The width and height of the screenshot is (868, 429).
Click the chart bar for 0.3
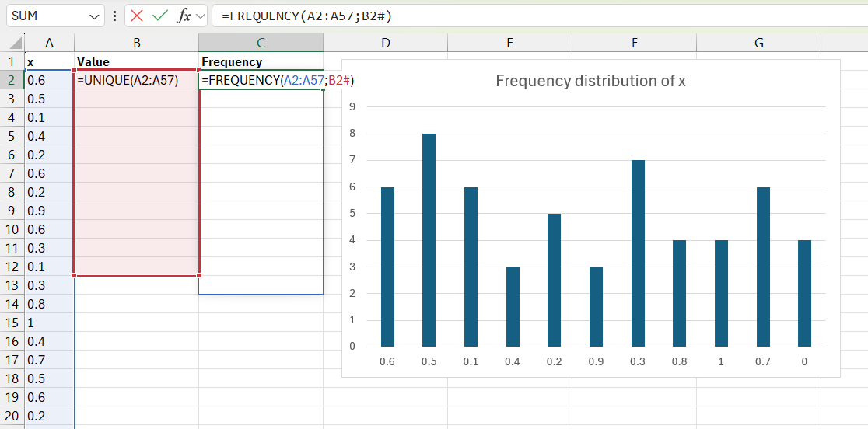click(638, 253)
